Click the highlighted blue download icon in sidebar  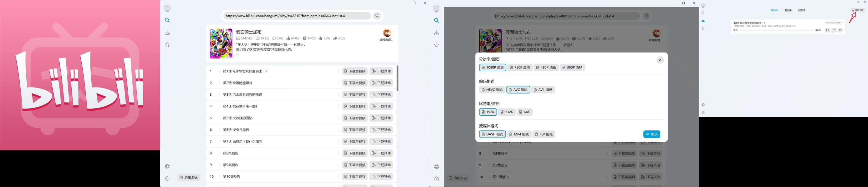pyautogui.click(x=703, y=21)
